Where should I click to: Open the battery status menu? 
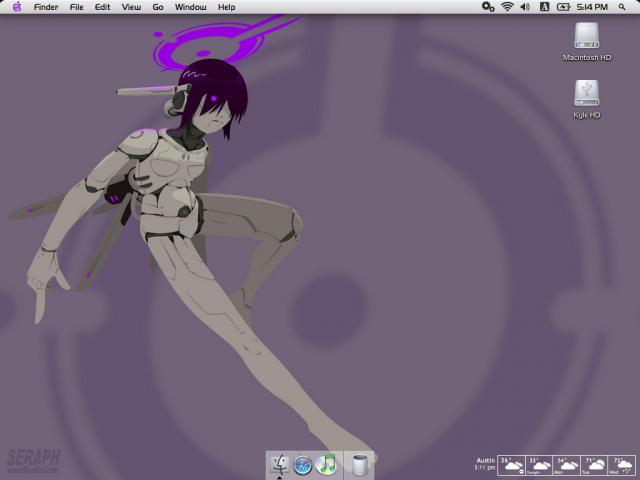(564, 7)
